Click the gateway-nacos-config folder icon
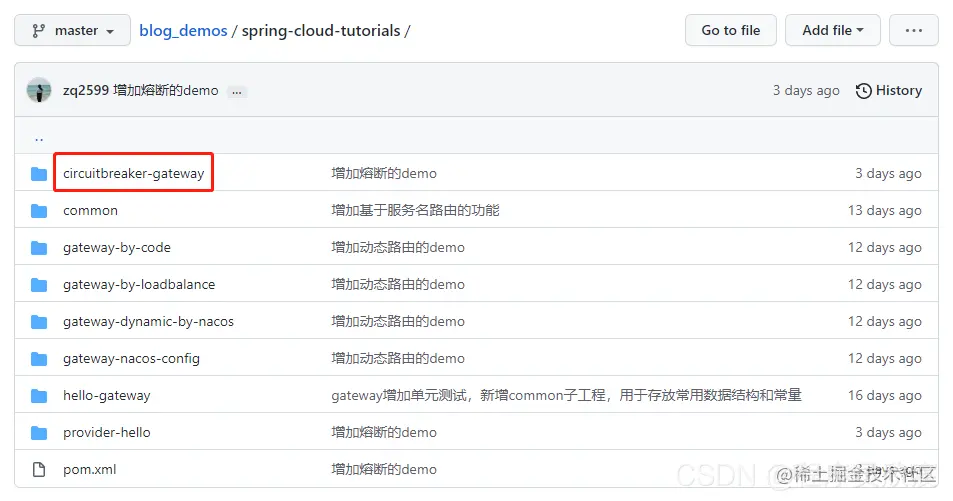Viewport: 953px width, 501px height. (39, 359)
